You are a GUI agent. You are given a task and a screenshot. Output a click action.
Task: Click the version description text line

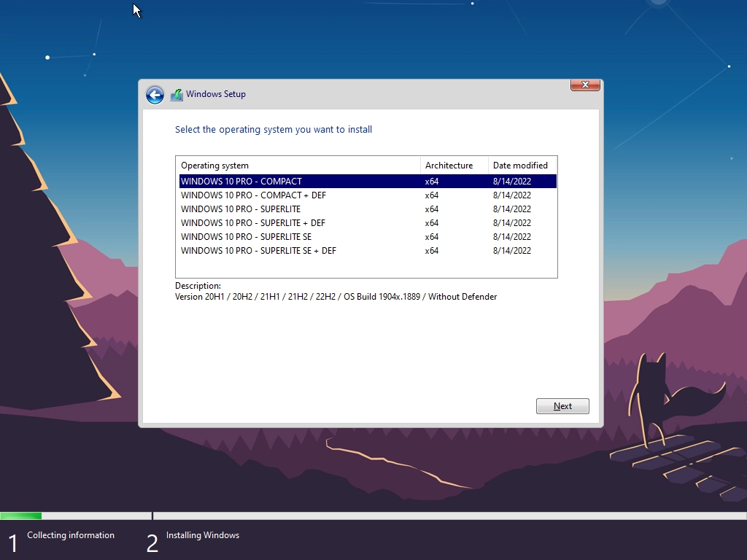click(x=336, y=297)
